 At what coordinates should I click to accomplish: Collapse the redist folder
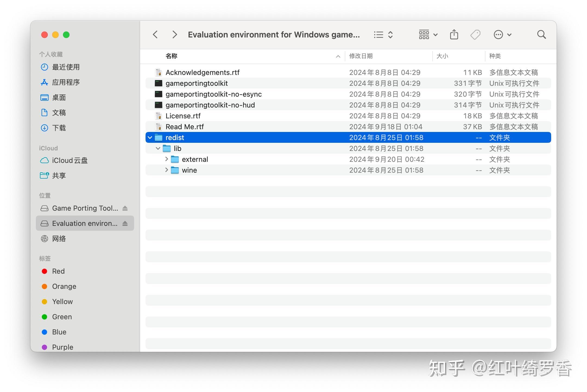click(x=150, y=137)
